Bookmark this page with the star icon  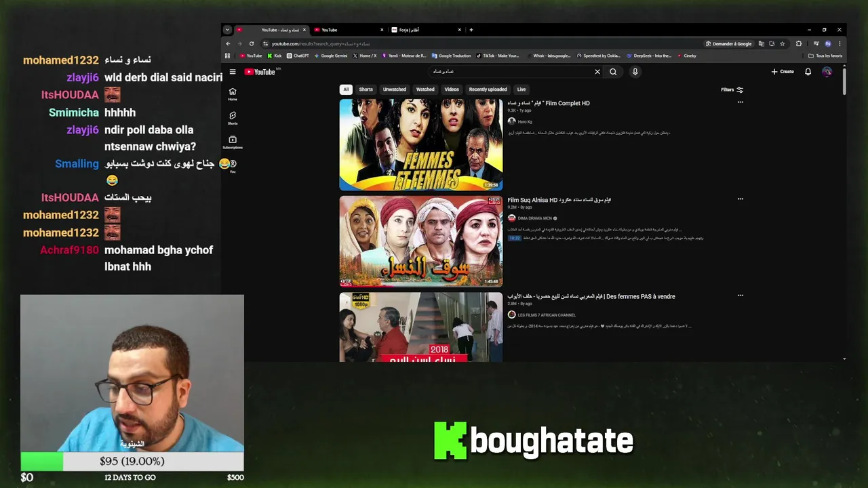click(782, 44)
